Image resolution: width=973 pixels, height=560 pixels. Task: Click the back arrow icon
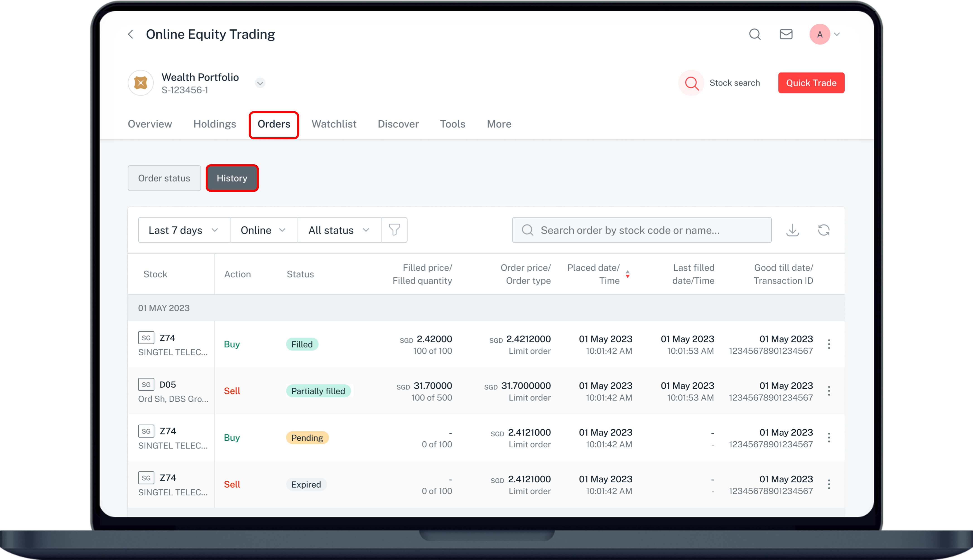(x=131, y=34)
